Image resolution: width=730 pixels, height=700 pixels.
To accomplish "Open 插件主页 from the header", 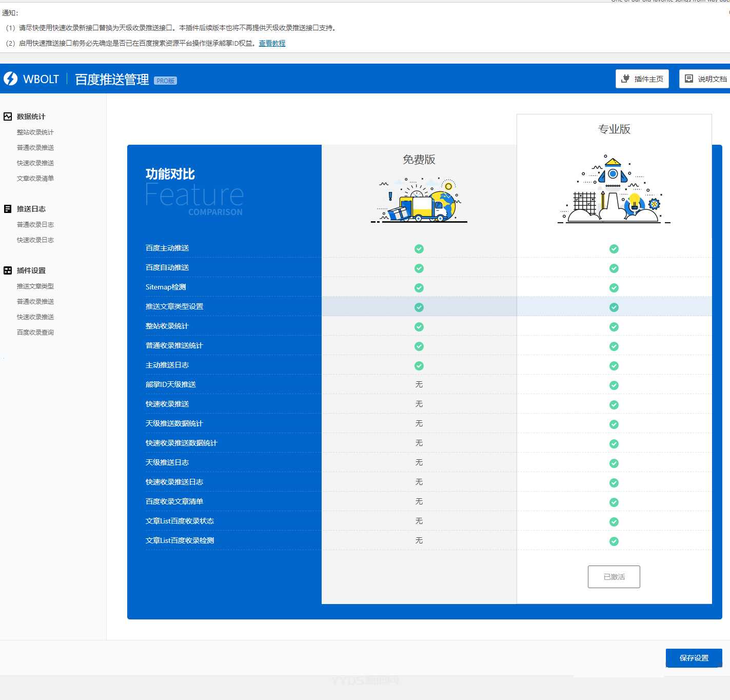I will click(x=642, y=79).
